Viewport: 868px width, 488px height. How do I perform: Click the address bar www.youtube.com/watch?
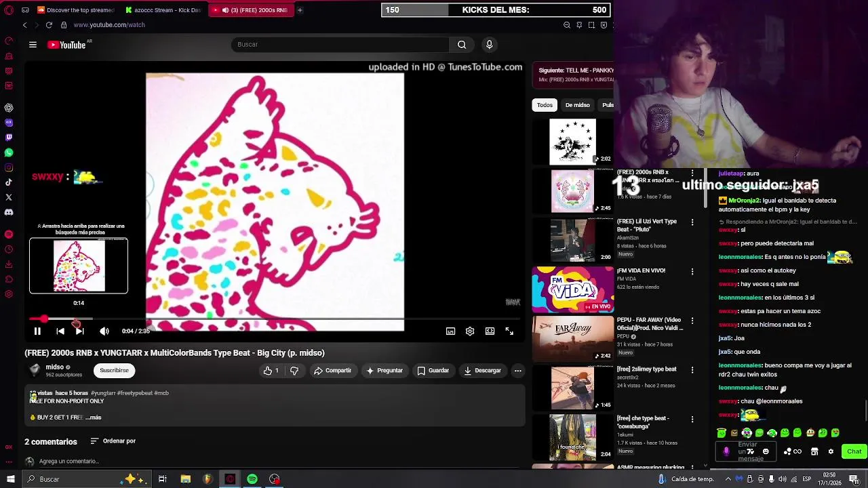pos(109,25)
